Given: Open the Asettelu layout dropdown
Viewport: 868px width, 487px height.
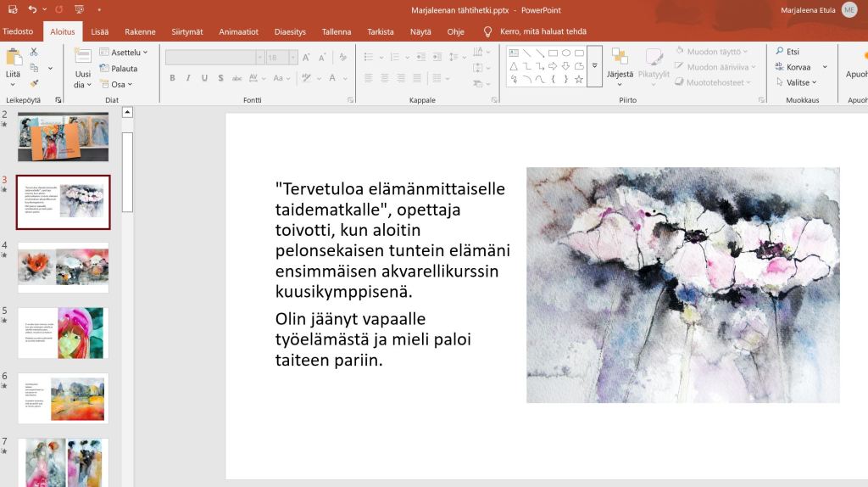Looking at the screenshot, I should [x=124, y=52].
